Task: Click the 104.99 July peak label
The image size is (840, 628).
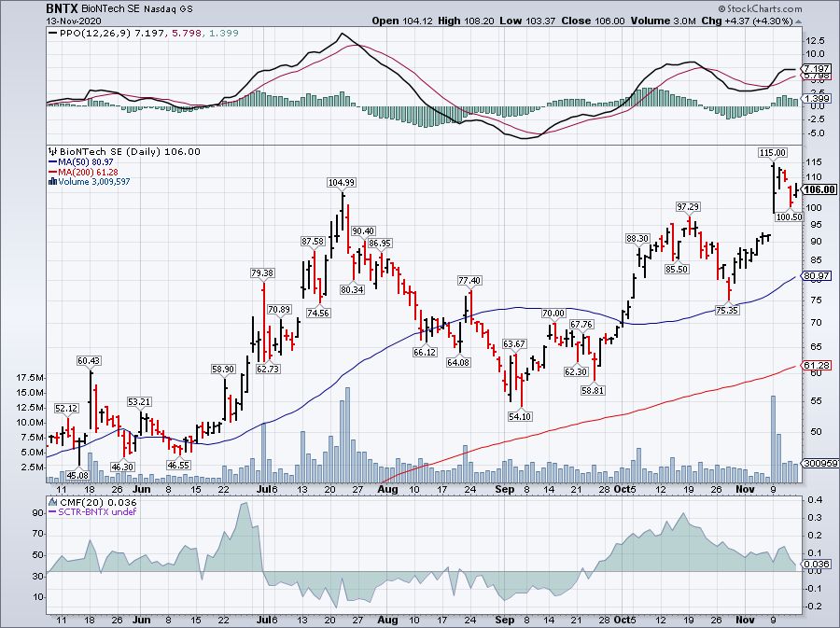Action: [x=342, y=183]
